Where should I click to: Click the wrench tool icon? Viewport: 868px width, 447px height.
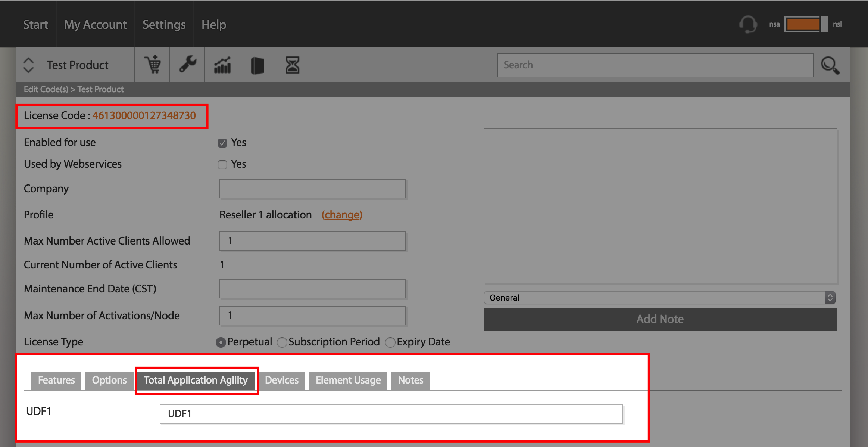[188, 64]
